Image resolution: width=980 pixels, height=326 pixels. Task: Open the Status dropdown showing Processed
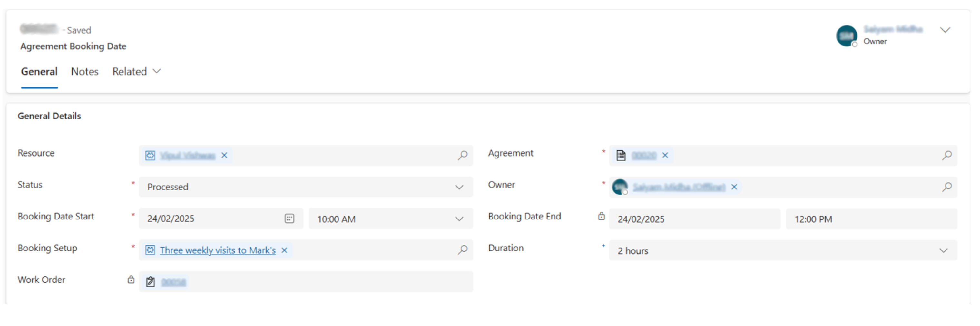point(459,187)
